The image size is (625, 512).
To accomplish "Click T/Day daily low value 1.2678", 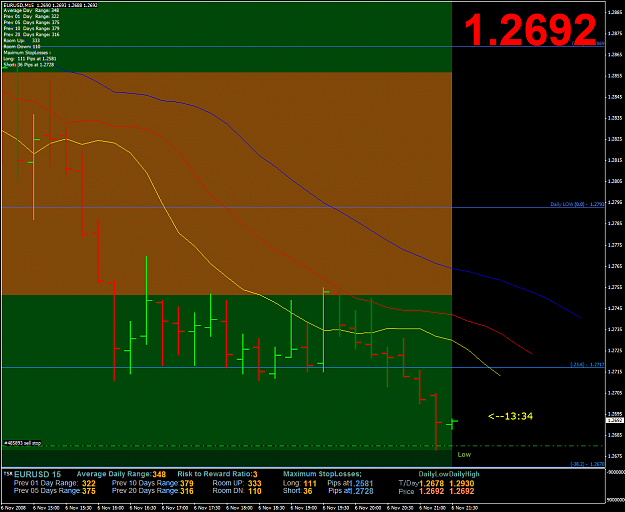I will click(x=431, y=483).
